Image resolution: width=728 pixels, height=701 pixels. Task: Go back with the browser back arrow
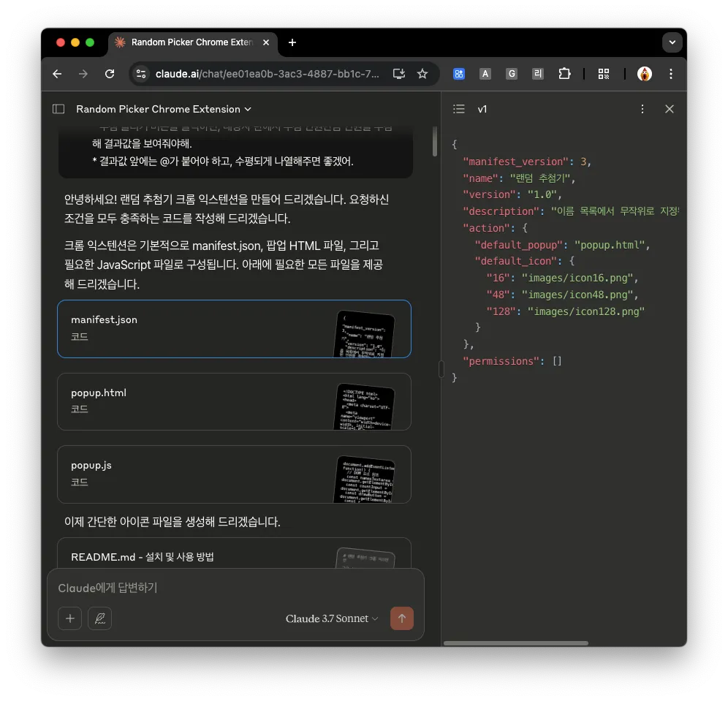(57, 74)
